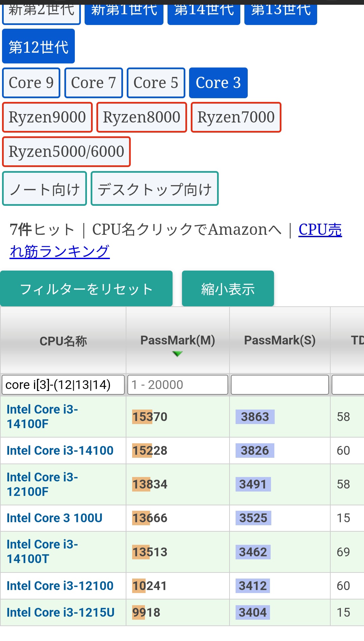
Task: Click the CPU name regex filter field
Action: [63, 385]
